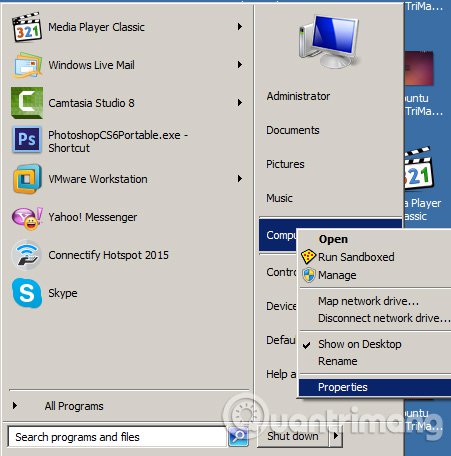
Task: Open the Documents link
Action: click(293, 130)
